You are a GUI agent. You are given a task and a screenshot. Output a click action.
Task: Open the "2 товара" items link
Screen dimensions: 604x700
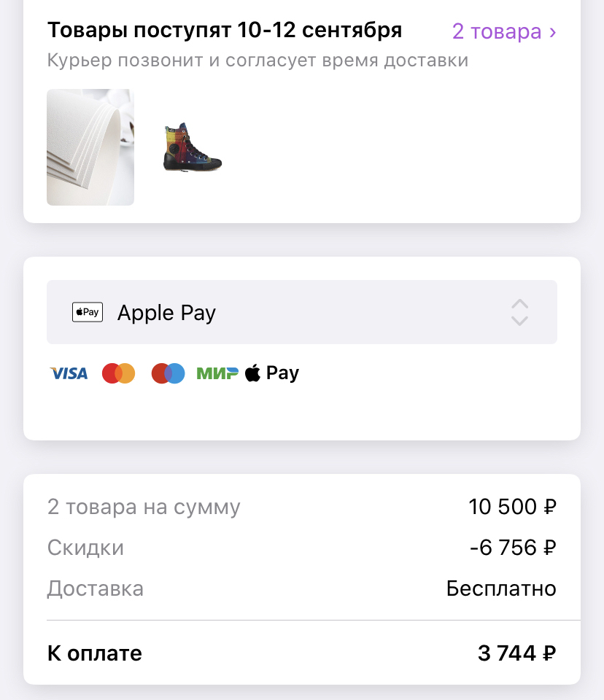click(504, 31)
